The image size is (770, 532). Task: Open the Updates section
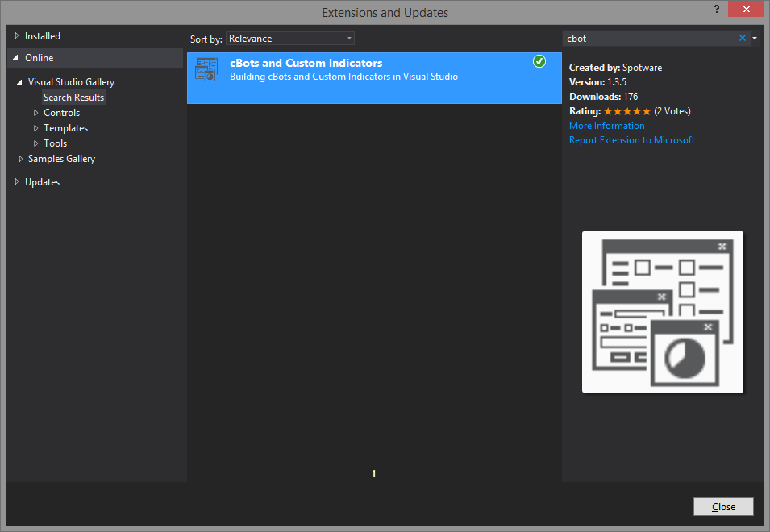42,181
